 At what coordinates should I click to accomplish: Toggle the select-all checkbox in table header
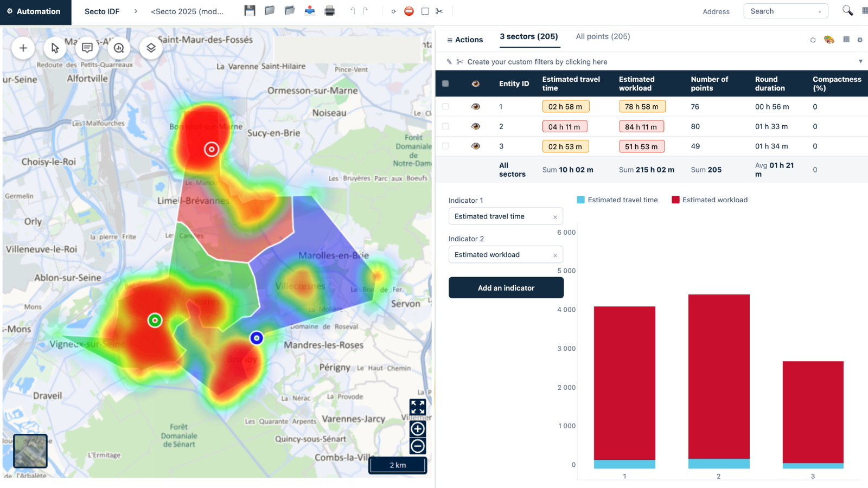tap(445, 84)
